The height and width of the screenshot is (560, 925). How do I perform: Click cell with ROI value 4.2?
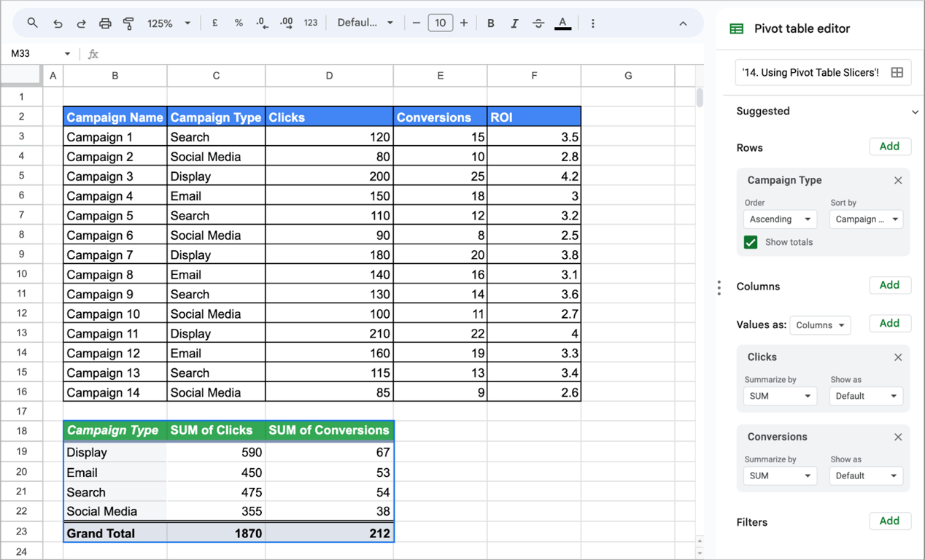[534, 176]
